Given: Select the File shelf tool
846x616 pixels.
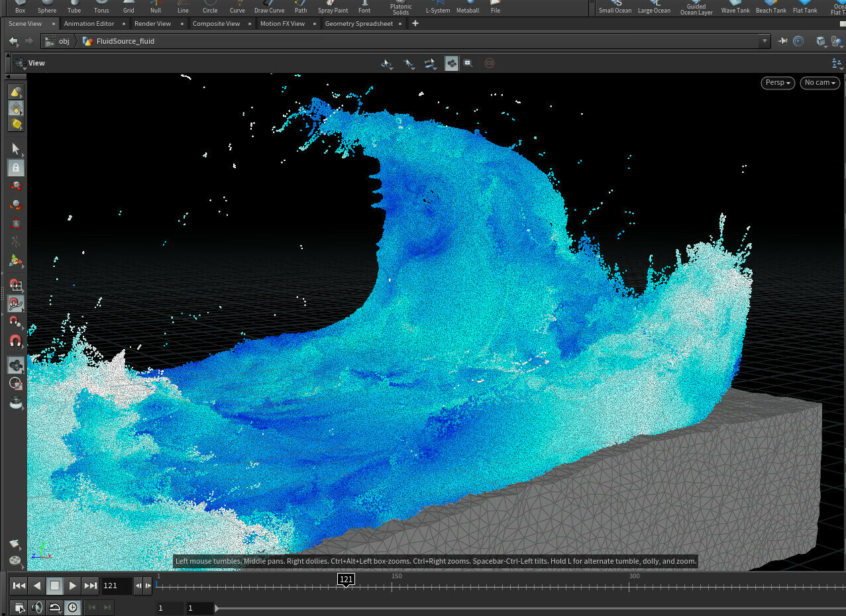Looking at the screenshot, I should [496, 7].
